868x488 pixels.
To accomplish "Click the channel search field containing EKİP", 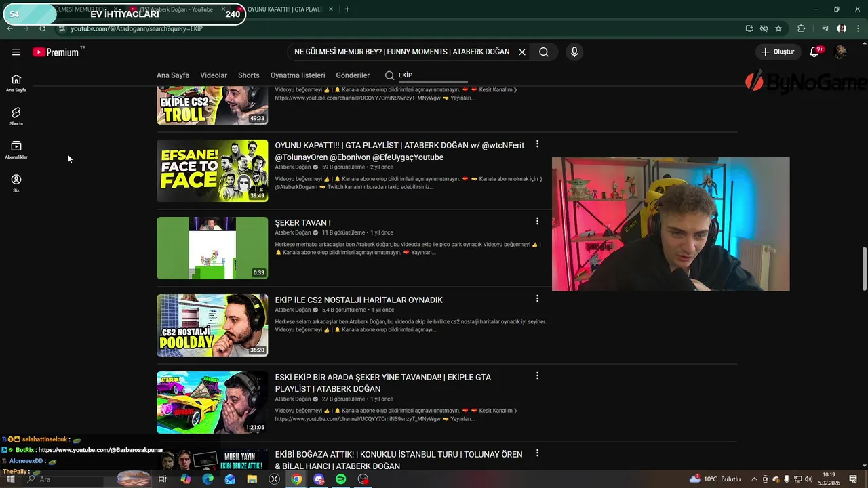I will [433, 75].
